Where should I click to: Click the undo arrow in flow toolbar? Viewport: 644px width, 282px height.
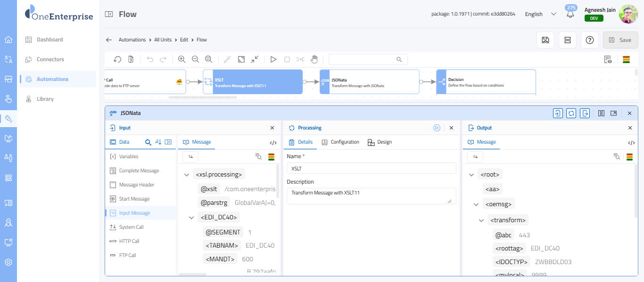click(150, 59)
